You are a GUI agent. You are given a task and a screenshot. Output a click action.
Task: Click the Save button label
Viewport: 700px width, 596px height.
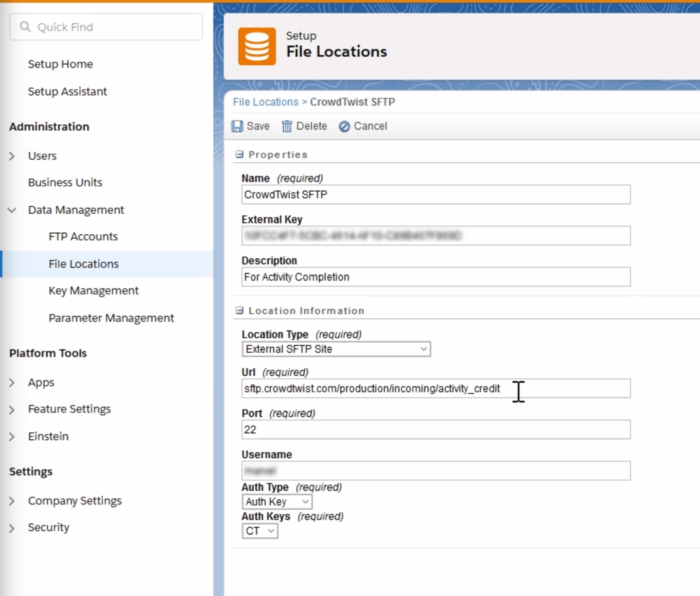(x=258, y=126)
